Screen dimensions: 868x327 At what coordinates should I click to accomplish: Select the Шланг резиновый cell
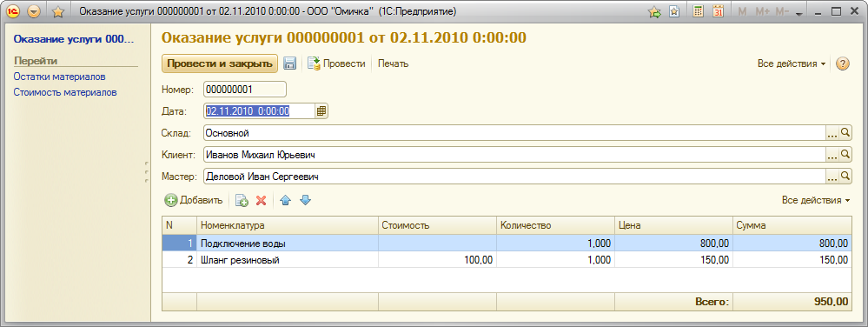pyautogui.click(x=288, y=260)
